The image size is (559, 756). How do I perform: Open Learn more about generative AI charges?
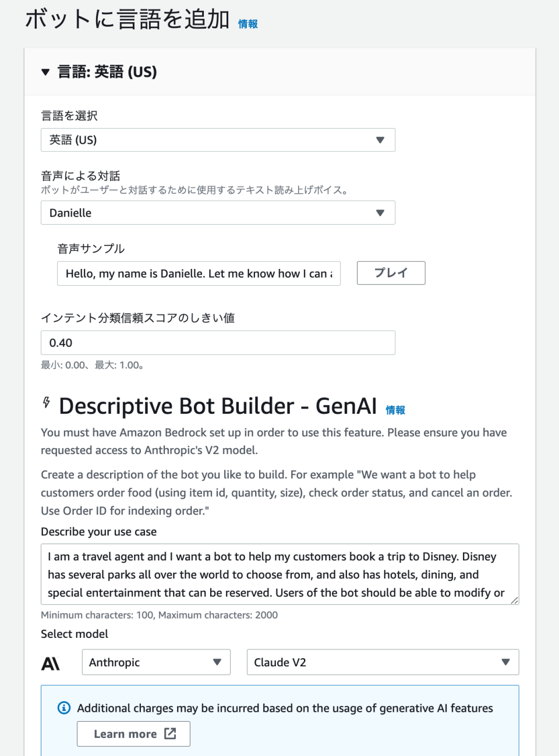tap(133, 734)
